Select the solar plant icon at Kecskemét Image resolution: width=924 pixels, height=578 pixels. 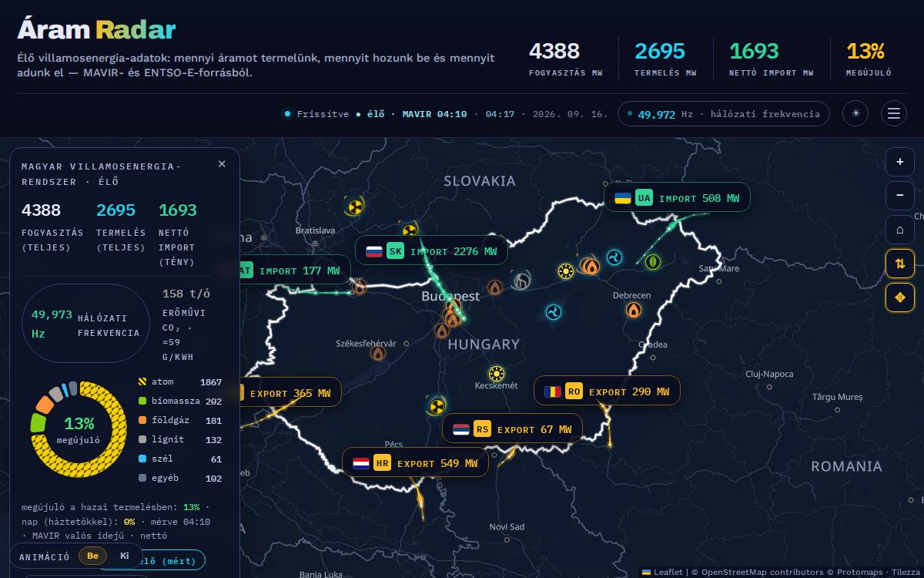(x=497, y=374)
